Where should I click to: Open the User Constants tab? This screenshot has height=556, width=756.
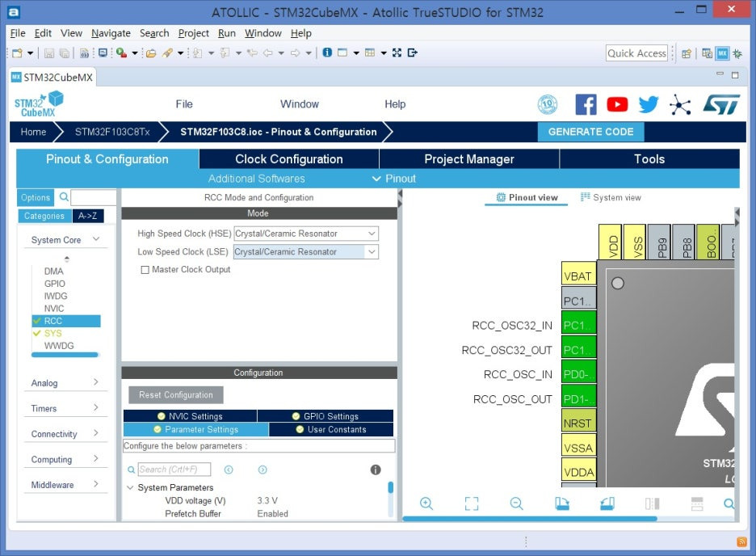click(331, 429)
